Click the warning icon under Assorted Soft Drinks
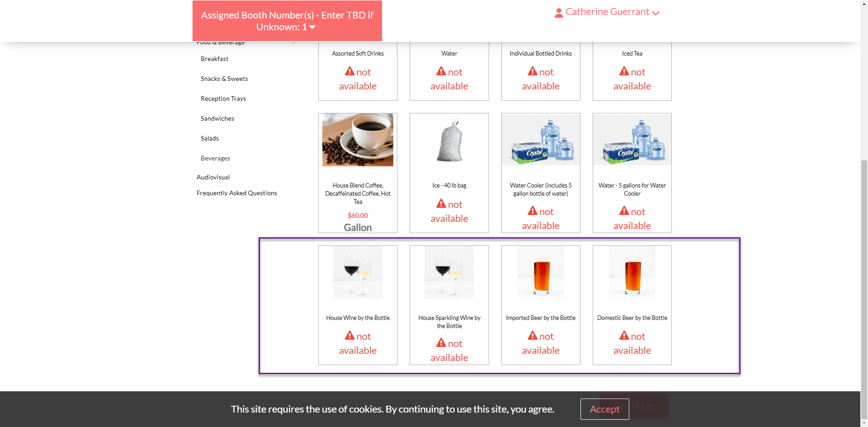 click(350, 71)
